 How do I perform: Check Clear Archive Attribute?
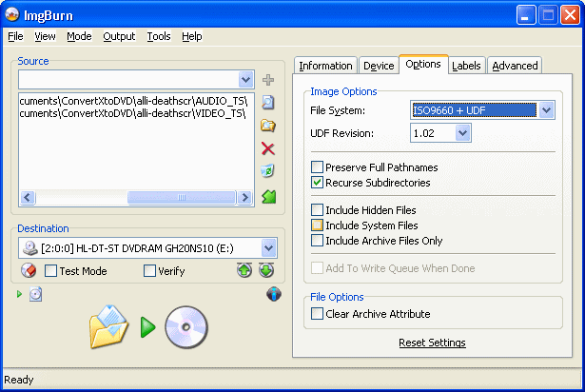coord(317,314)
